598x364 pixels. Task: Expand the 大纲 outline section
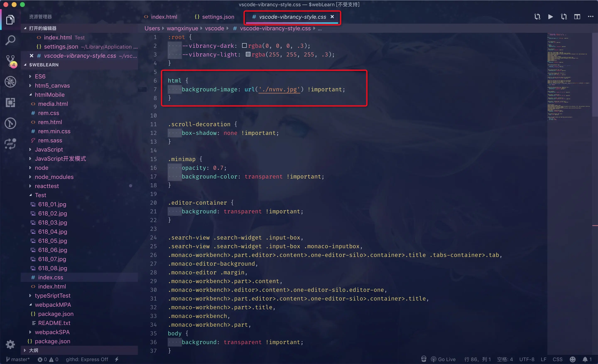click(x=33, y=350)
